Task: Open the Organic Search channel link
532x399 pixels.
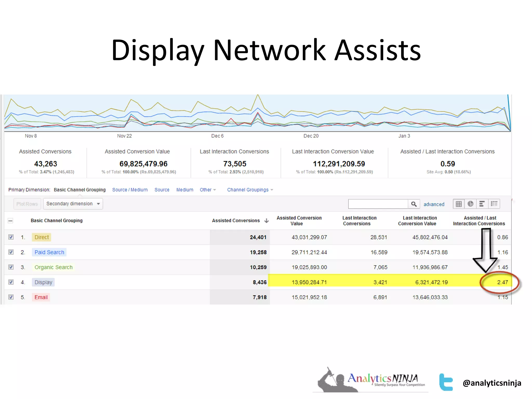Action: tap(54, 267)
